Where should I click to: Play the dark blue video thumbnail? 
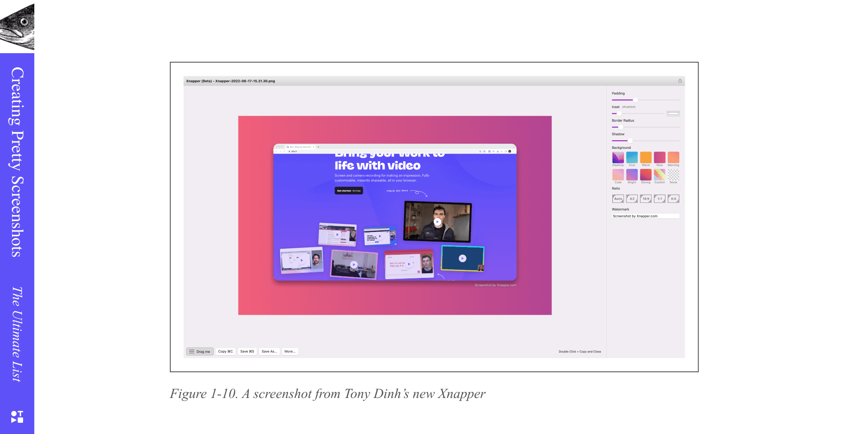pos(462,258)
